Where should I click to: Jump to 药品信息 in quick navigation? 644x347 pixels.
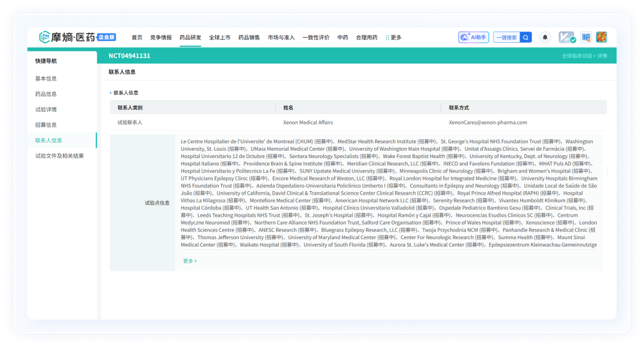(46, 94)
